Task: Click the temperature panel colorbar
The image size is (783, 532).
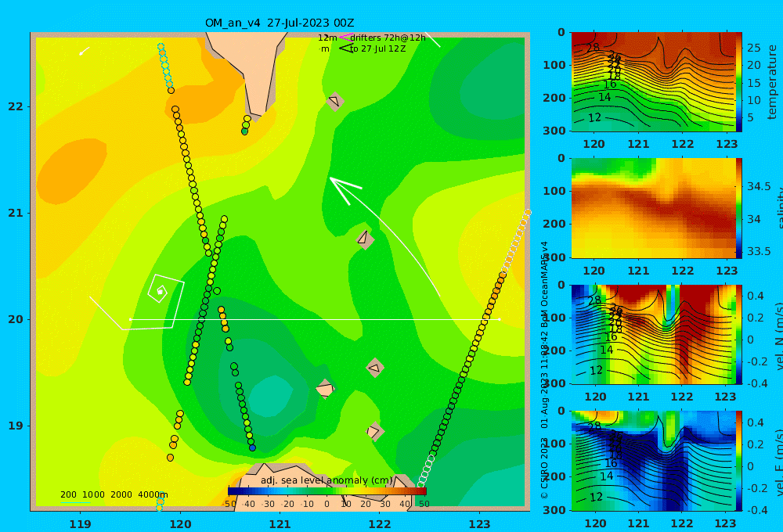Action: point(739,81)
